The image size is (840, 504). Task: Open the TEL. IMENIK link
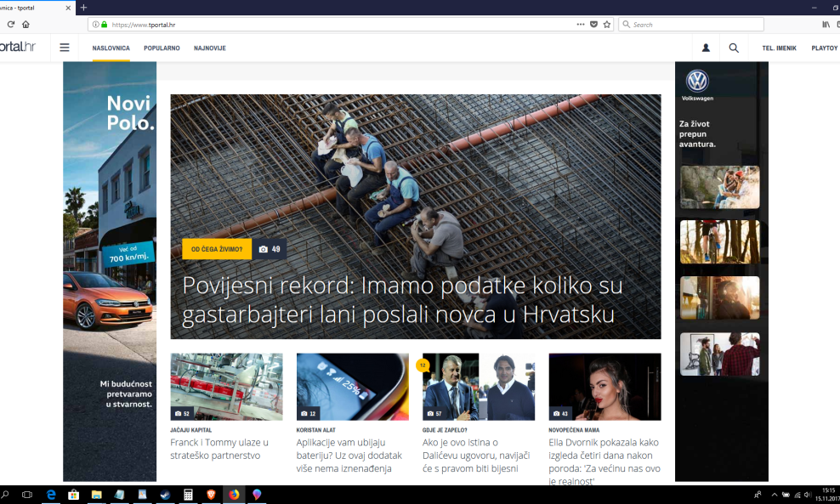pyautogui.click(x=779, y=48)
